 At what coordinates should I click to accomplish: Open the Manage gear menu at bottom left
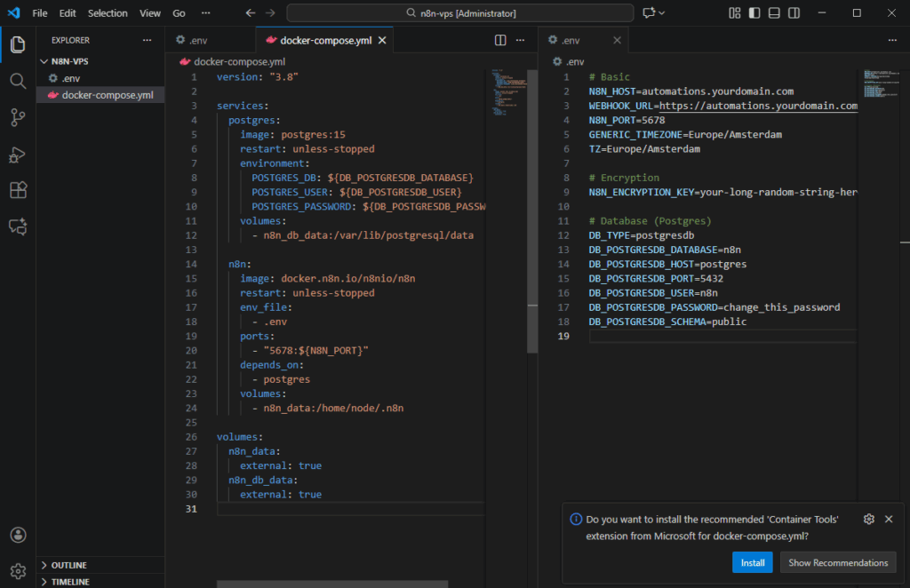click(x=18, y=570)
